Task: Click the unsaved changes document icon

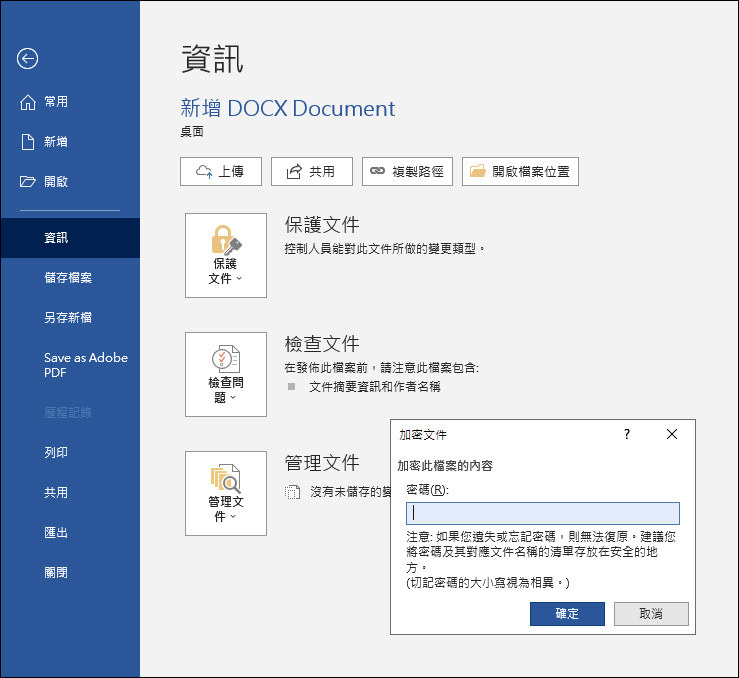Action: pos(293,492)
